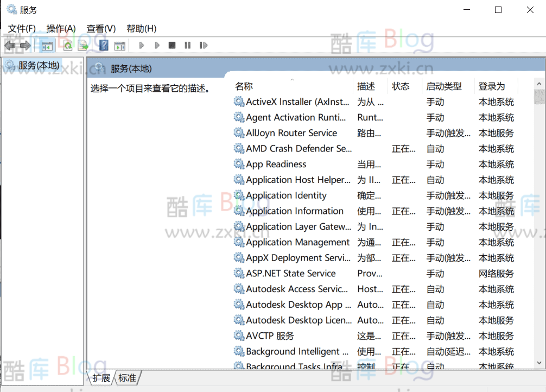The image size is (546, 392).
Task: Click the Stop Service square icon
Action: point(172,45)
